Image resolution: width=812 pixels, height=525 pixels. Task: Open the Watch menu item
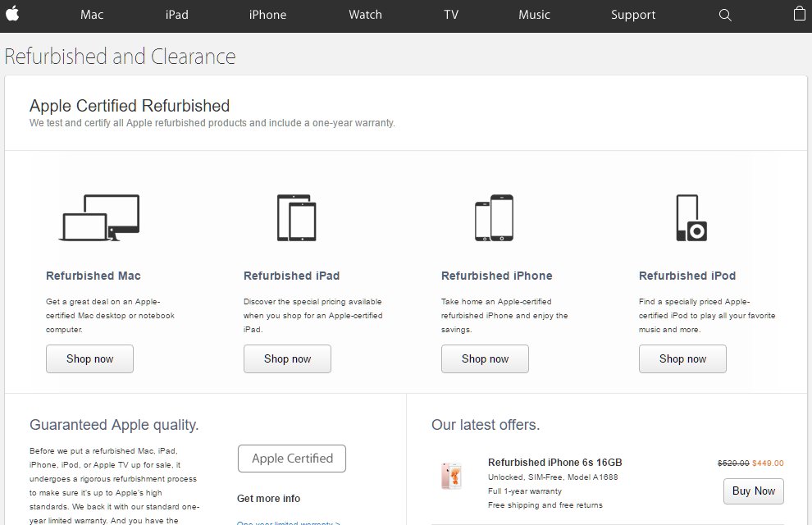click(365, 15)
